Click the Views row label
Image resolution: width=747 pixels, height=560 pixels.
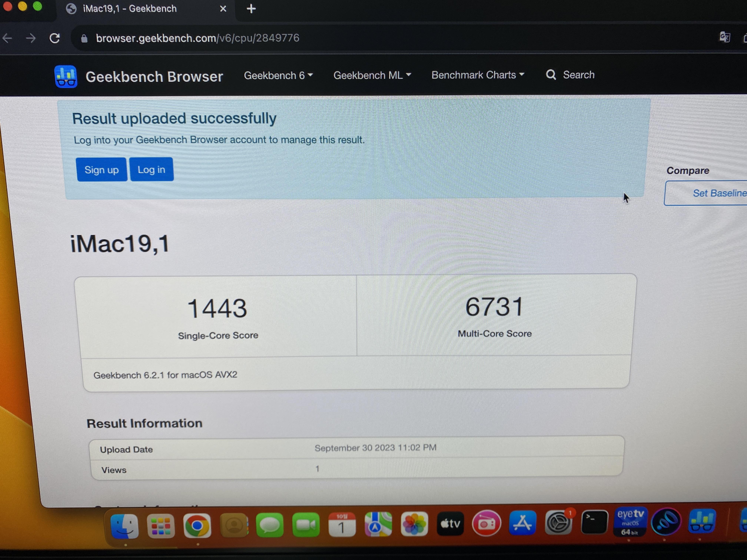pyautogui.click(x=114, y=470)
